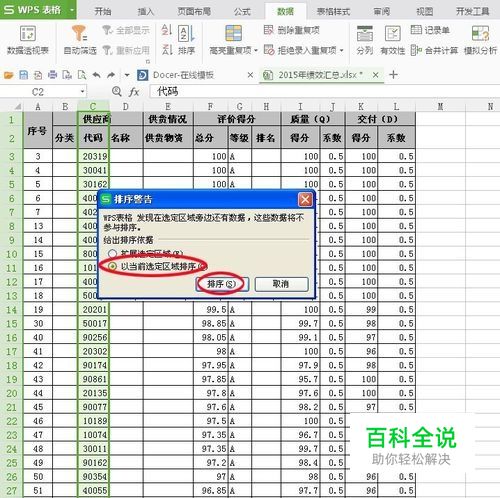Expand the WPS 表格 application menu arrow
This screenshot has width=500, height=498.
(72, 10)
